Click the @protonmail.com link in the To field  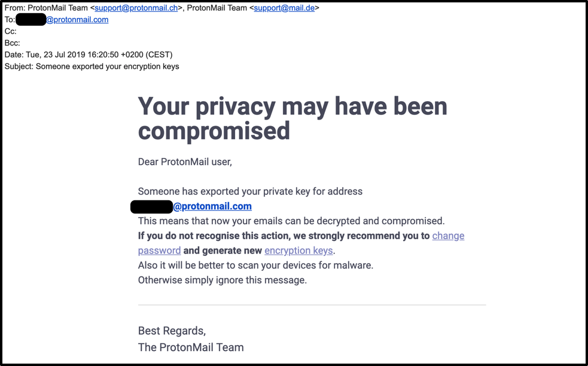[77, 20]
